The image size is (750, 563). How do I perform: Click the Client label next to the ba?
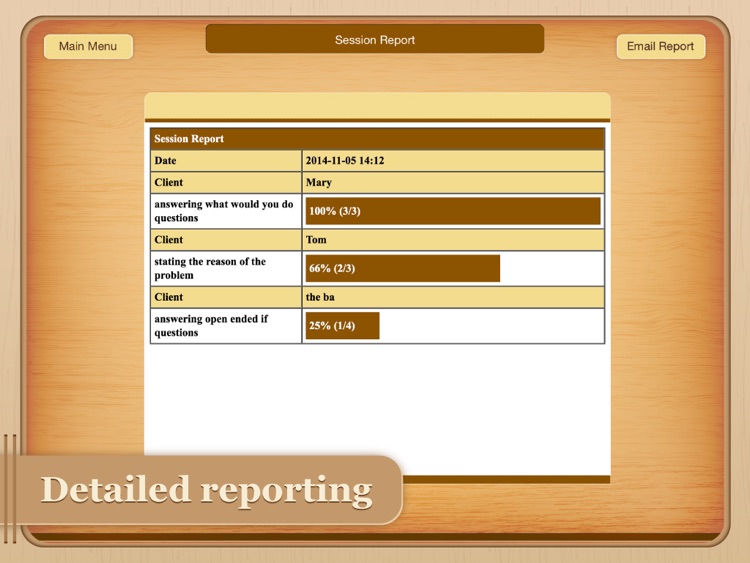pyautogui.click(x=226, y=297)
